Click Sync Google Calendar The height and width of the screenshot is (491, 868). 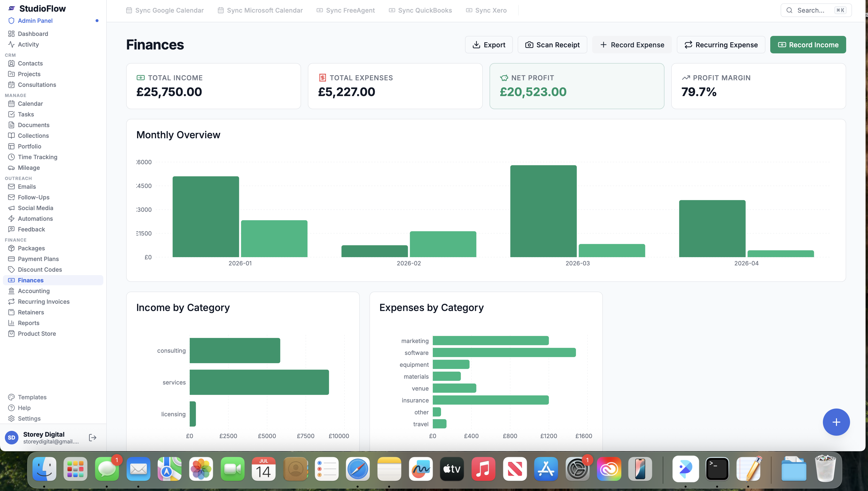[165, 10]
